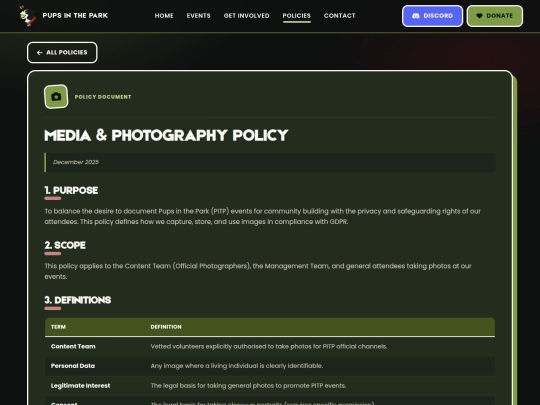Go to the Events page

point(198,16)
